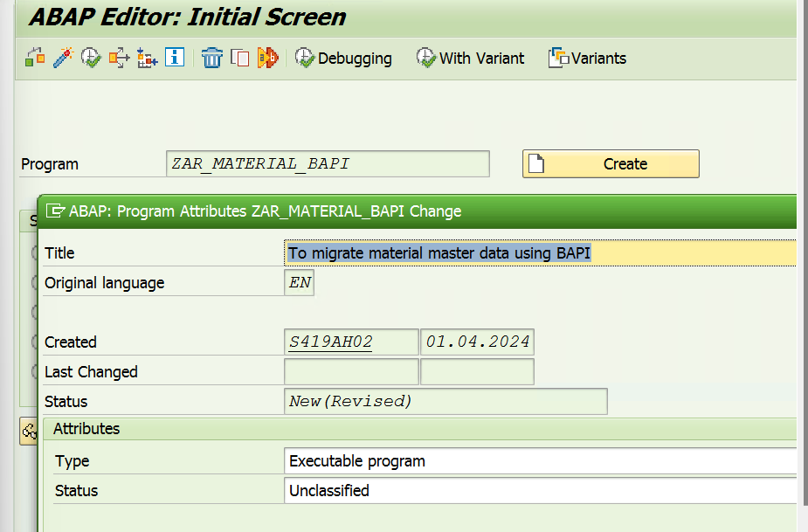Click the Program name input field
Screen dimensions: 808x532
tap(328, 164)
